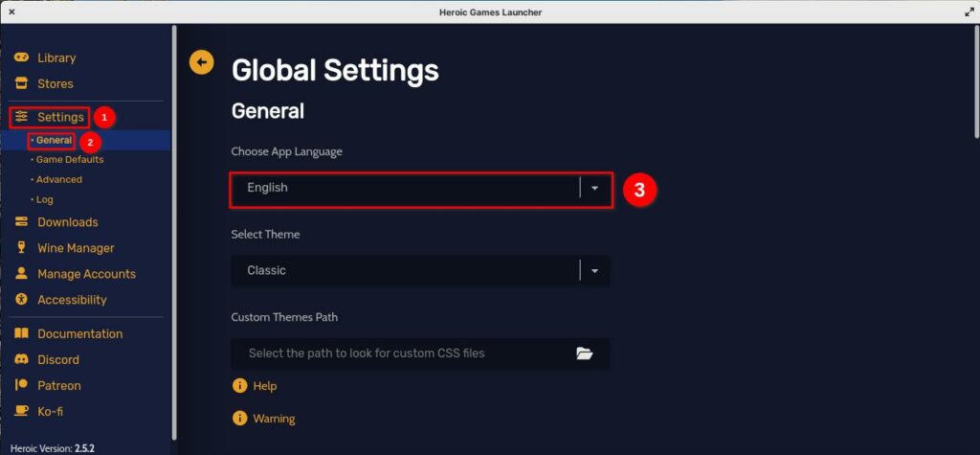Click the Warning info link
Image resolution: width=980 pixels, height=455 pixels.
[274, 419]
